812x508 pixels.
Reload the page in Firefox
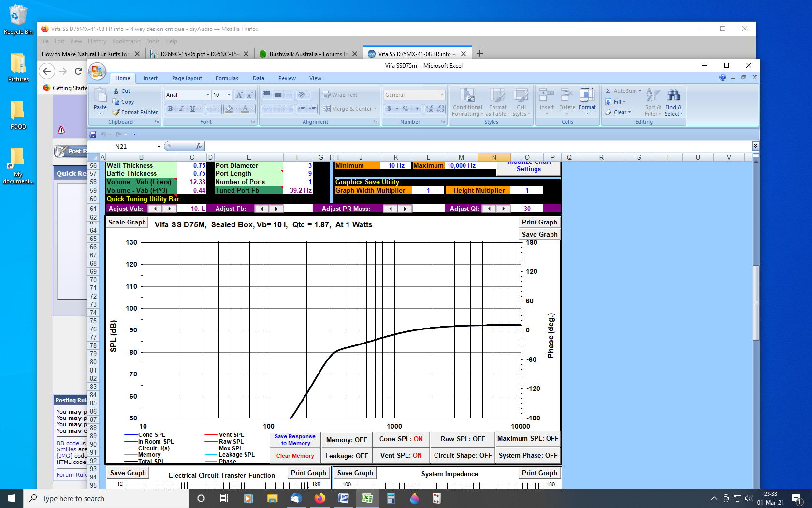[x=78, y=71]
